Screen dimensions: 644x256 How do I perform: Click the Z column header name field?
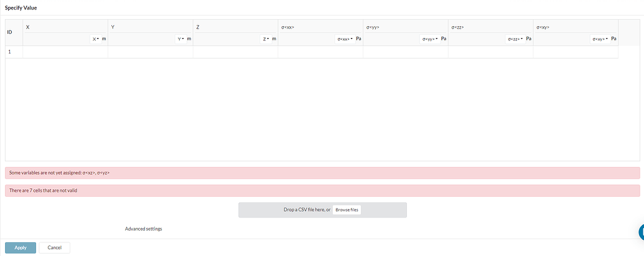235,27
